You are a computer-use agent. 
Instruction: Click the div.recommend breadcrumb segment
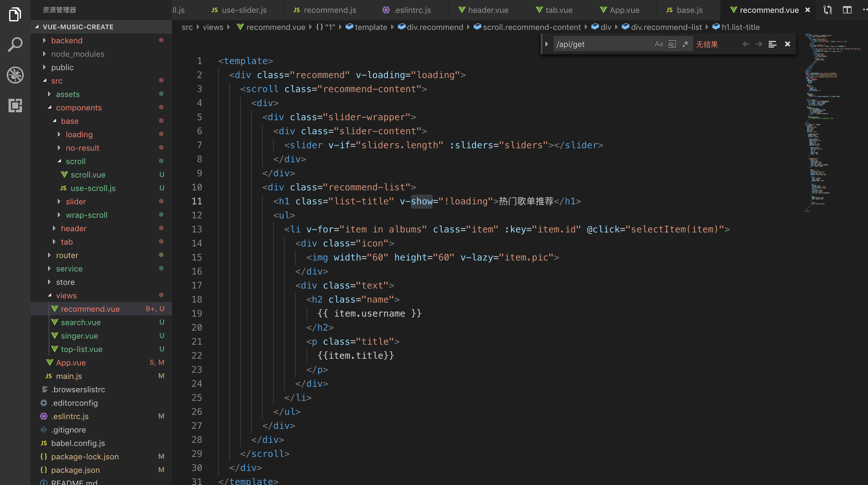click(x=431, y=27)
